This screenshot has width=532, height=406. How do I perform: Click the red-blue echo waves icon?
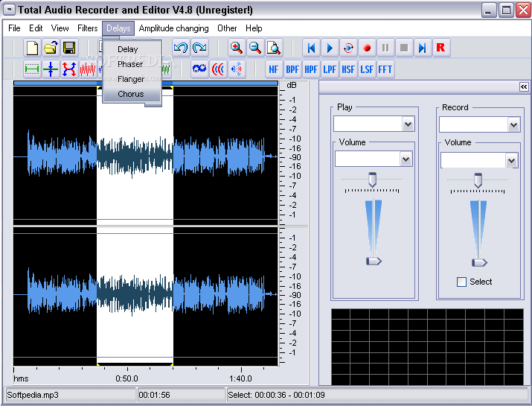click(218, 69)
